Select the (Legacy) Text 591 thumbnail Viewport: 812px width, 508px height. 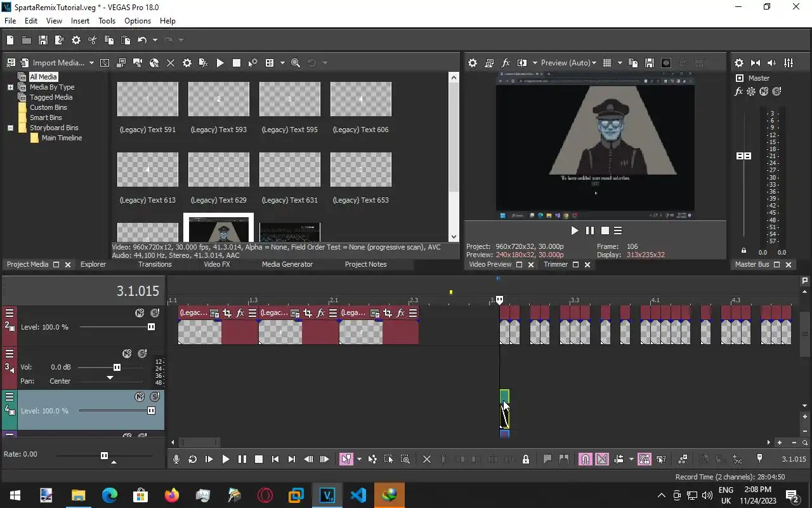[x=148, y=99]
